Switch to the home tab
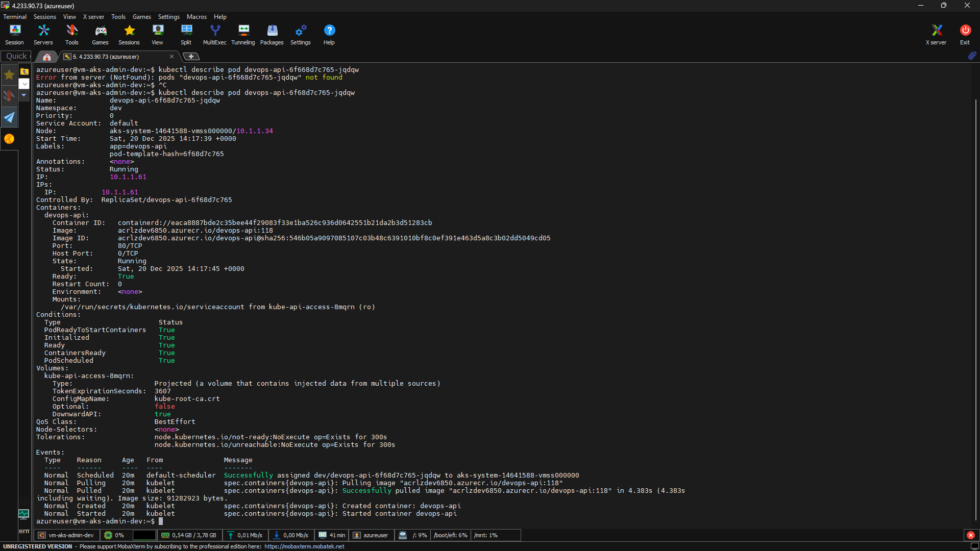 (x=46, y=57)
